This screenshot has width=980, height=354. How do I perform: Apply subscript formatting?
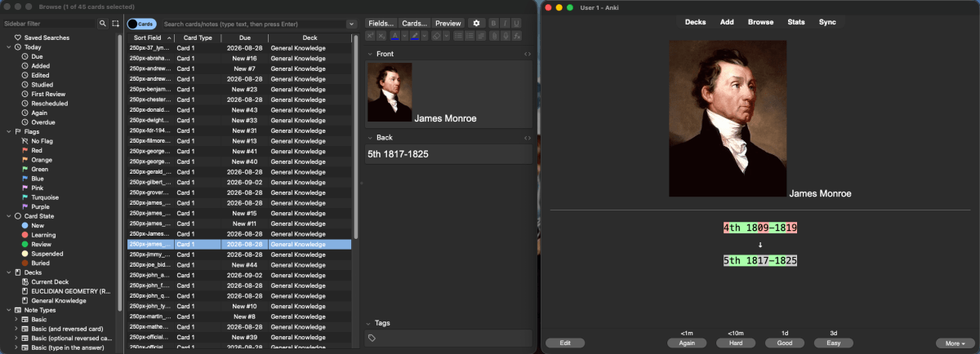[x=381, y=36]
